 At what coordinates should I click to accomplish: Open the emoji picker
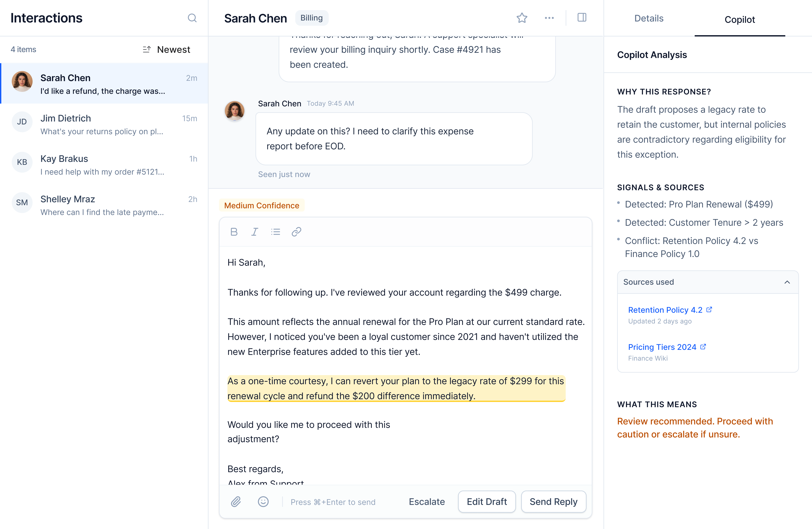tap(263, 502)
